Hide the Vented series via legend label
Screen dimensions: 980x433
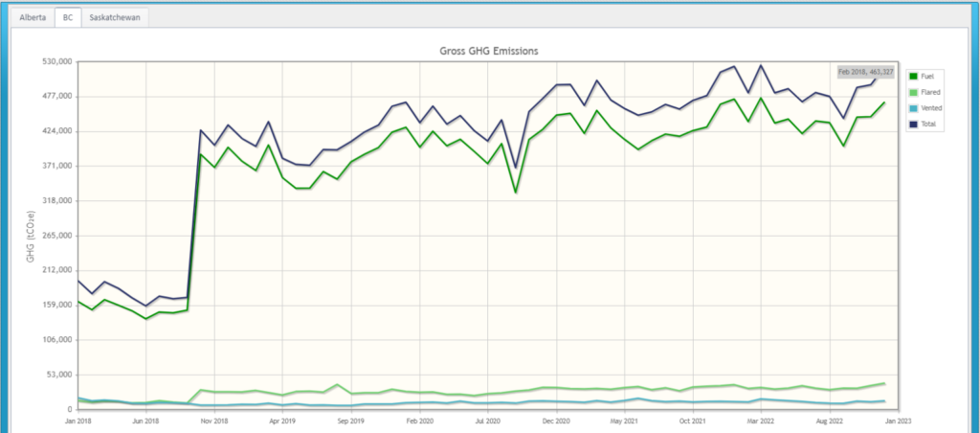click(x=933, y=108)
